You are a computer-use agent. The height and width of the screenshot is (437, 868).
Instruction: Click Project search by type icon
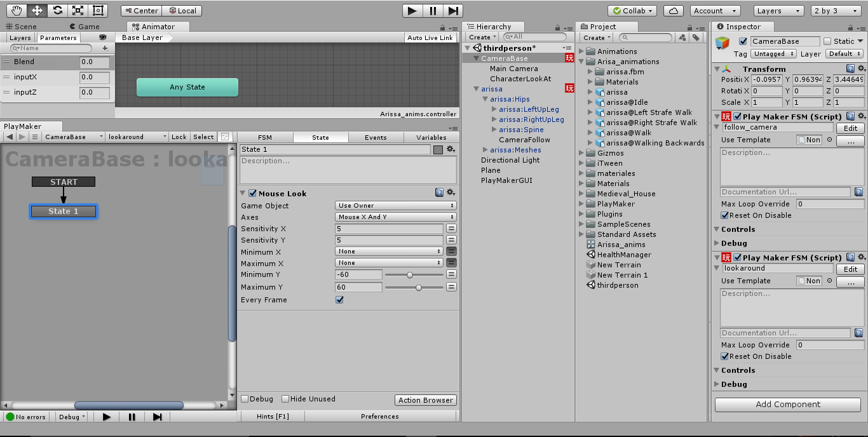tap(683, 37)
